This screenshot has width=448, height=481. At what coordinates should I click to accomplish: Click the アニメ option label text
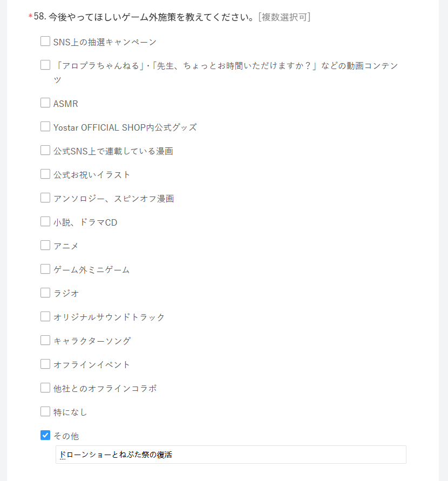click(x=66, y=246)
